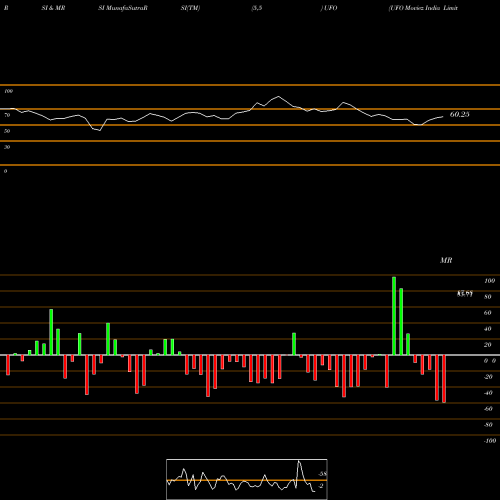Click the ') UFO' ticker label
The image size is (500, 500).
pos(329,8)
